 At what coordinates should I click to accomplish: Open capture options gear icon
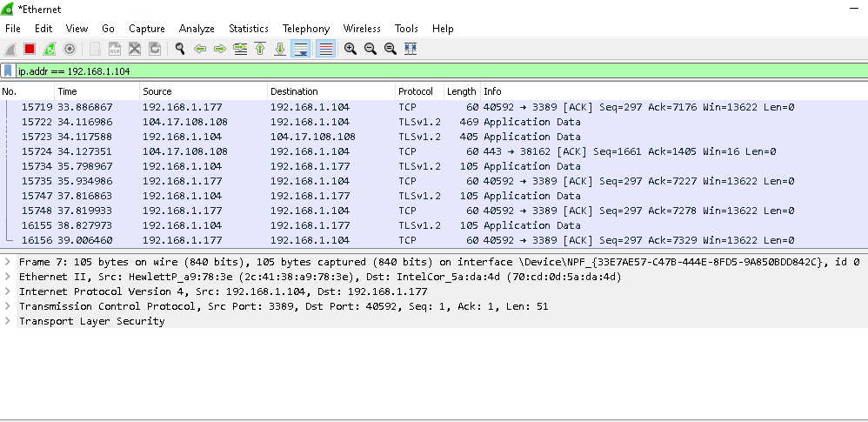coord(70,49)
